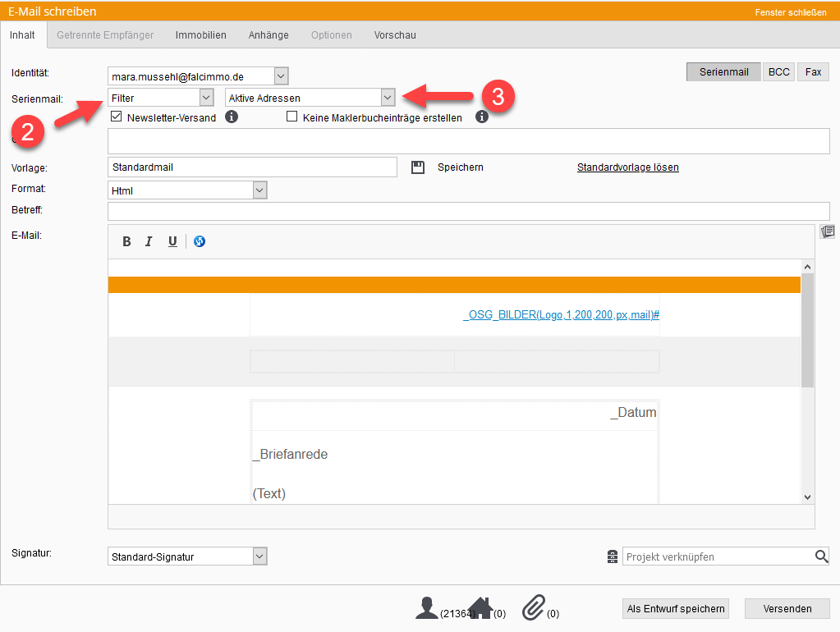Expand the Aktive Adressen dropdown

tap(388, 98)
